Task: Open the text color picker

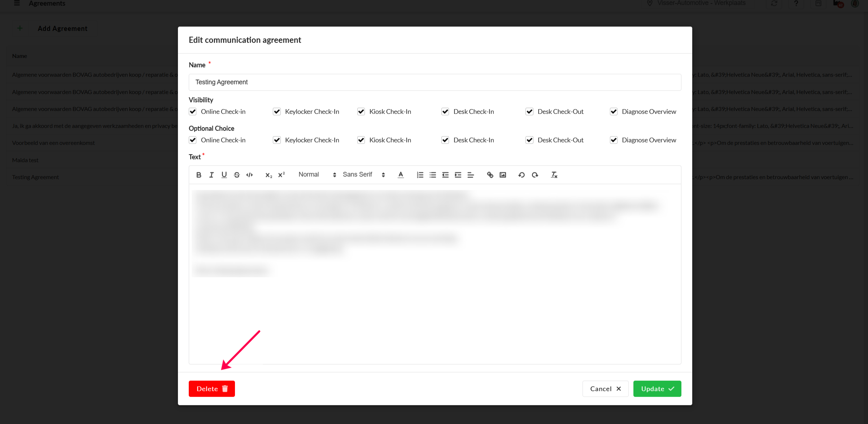Action: click(x=401, y=175)
